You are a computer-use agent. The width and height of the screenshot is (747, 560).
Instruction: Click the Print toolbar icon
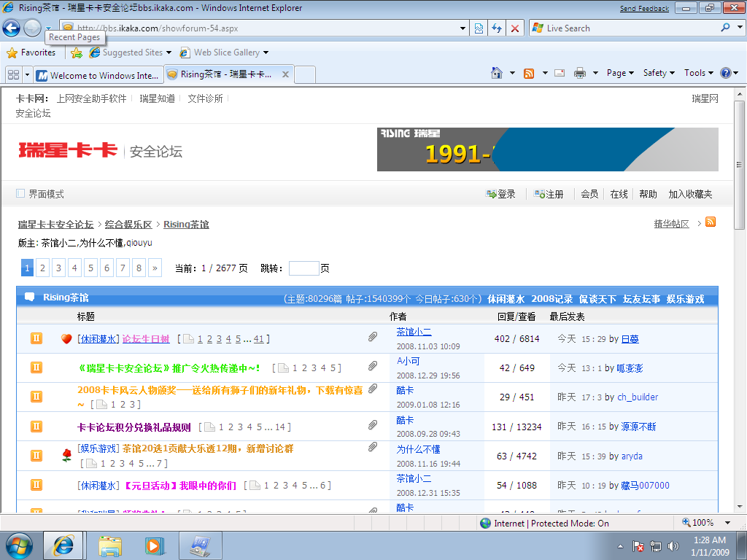[580, 73]
